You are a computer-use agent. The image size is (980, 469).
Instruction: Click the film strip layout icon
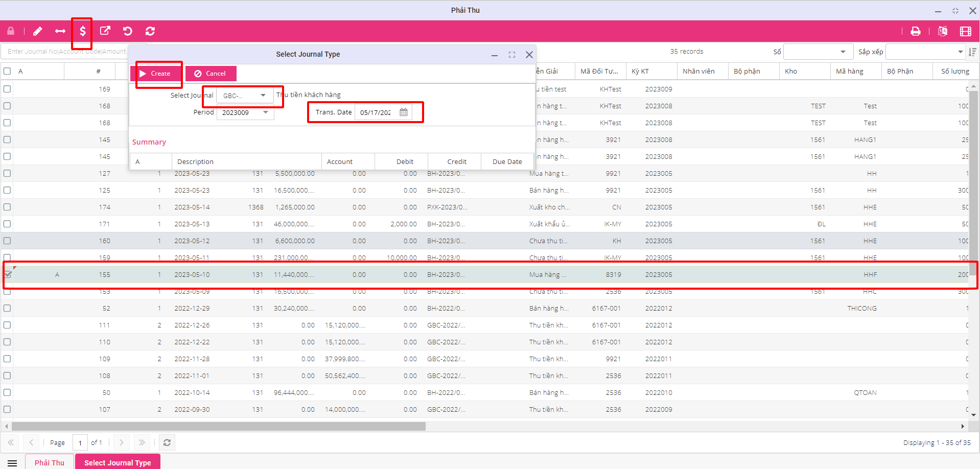click(965, 31)
